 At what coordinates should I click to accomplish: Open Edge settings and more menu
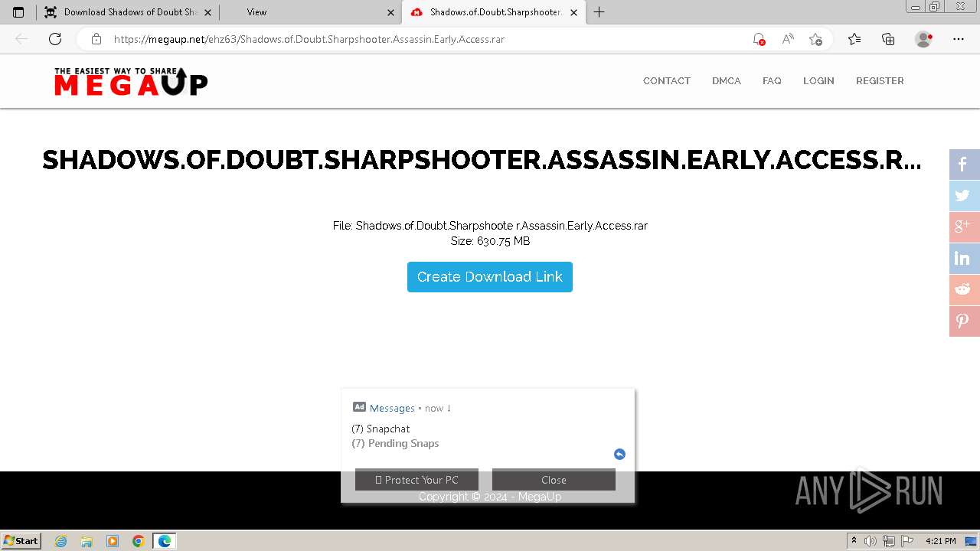pos(959,39)
